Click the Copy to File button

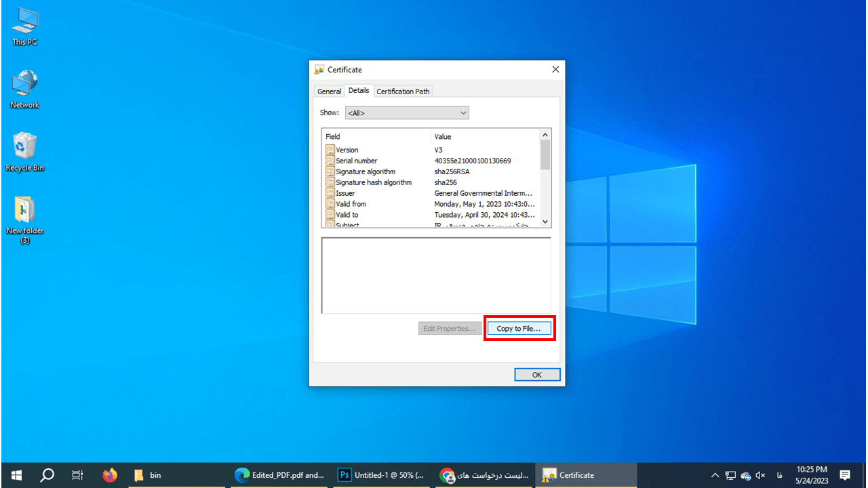(519, 329)
